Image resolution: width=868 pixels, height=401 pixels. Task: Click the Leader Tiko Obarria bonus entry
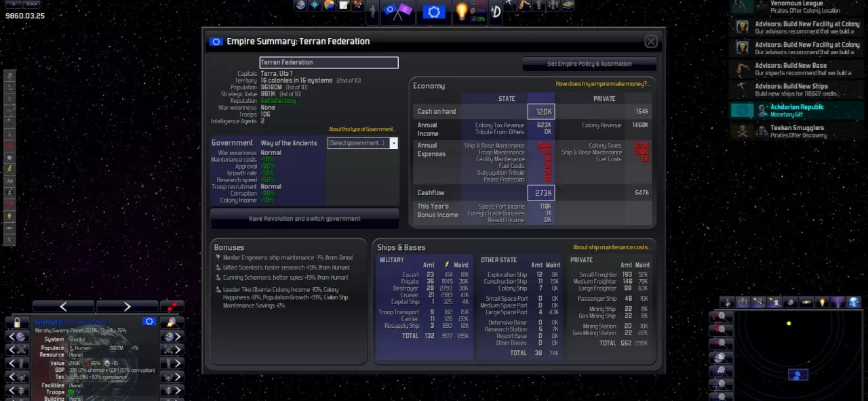pyautogui.click(x=286, y=297)
